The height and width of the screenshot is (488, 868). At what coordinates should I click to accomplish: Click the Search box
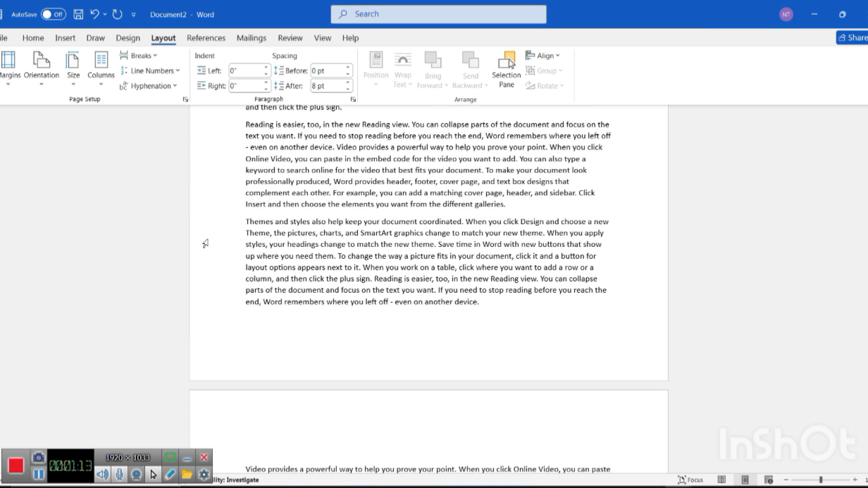[439, 14]
